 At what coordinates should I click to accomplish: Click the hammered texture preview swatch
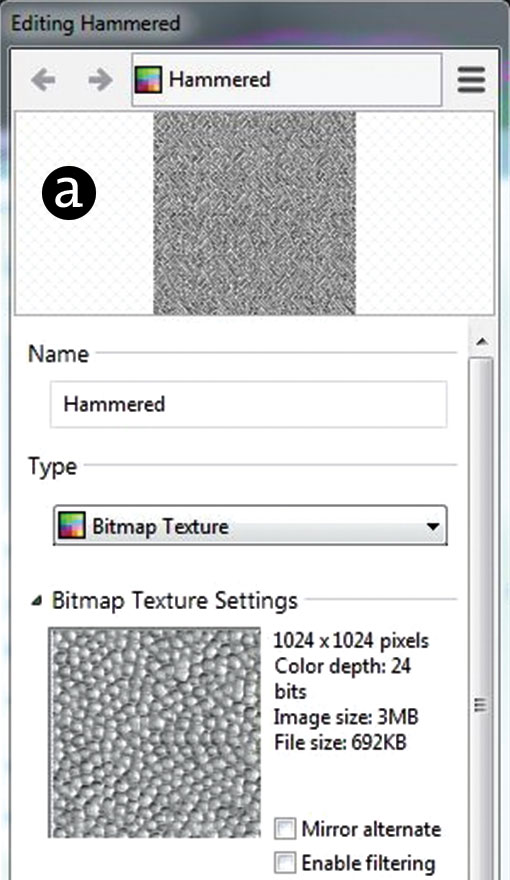(x=255, y=213)
